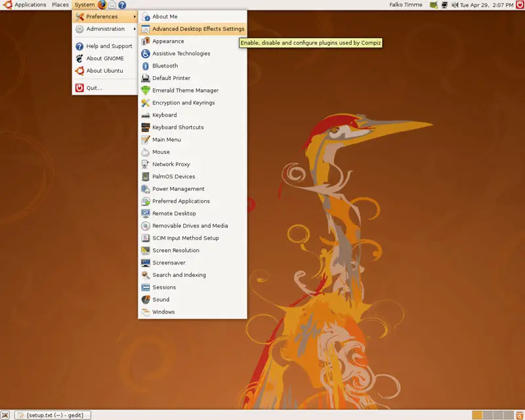Select SCIM Input Method Setup
Viewport: 525px width, 420px height.
(192, 238)
